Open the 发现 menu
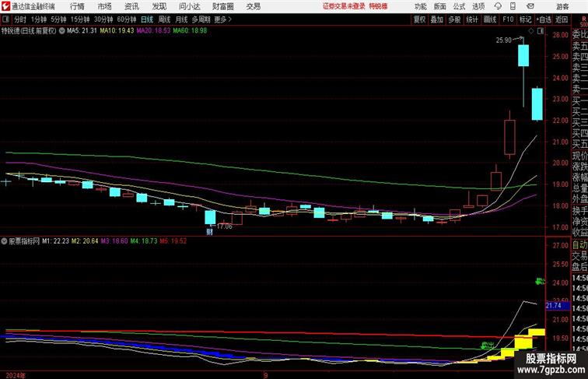 [159, 6]
